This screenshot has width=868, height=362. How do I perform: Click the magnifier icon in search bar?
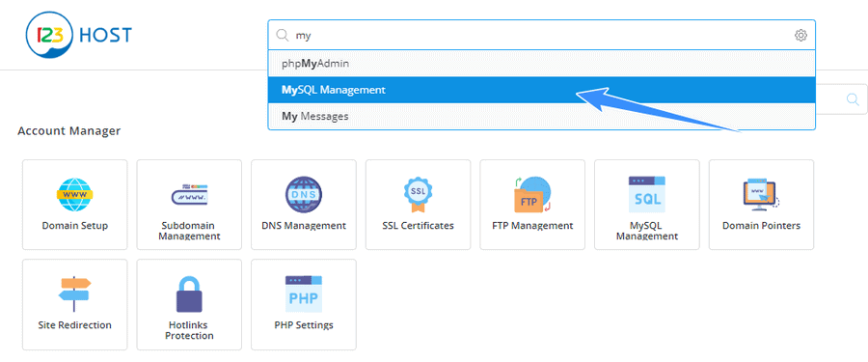[x=283, y=36]
